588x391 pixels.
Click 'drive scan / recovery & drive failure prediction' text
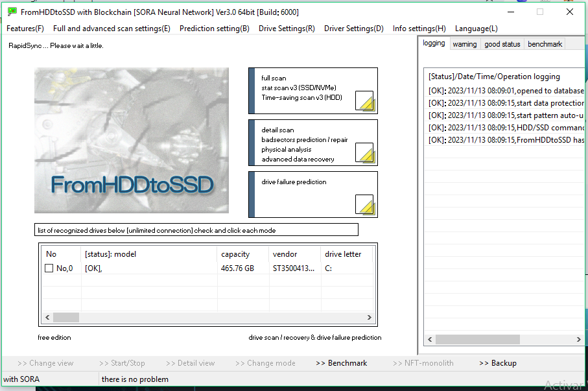(315, 337)
